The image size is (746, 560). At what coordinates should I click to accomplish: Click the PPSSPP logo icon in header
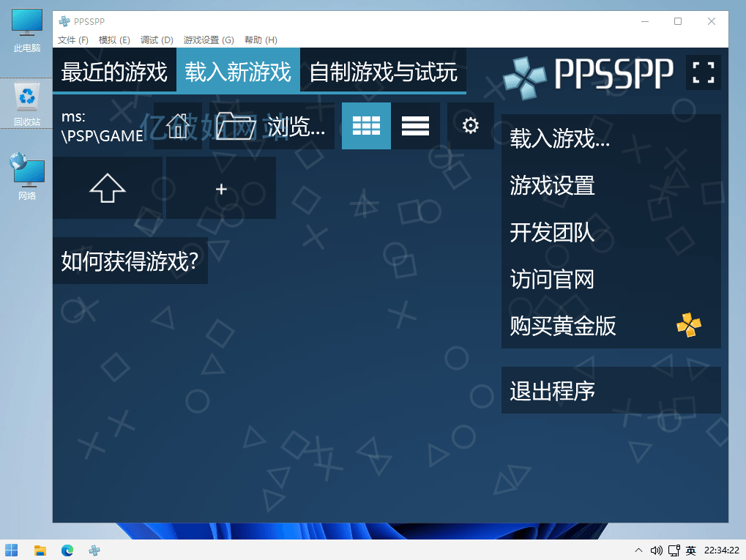(x=525, y=78)
